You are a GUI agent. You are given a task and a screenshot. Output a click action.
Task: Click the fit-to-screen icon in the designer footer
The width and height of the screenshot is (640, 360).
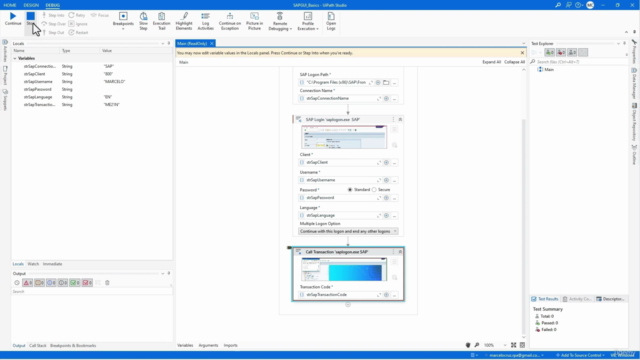[x=513, y=345]
